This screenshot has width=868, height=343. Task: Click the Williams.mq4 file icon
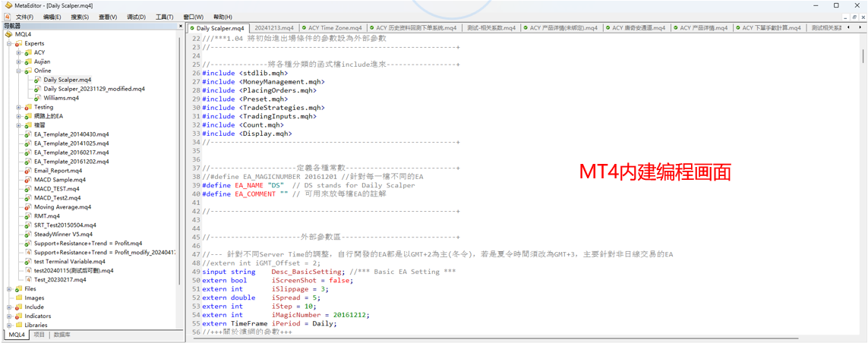[37, 98]
